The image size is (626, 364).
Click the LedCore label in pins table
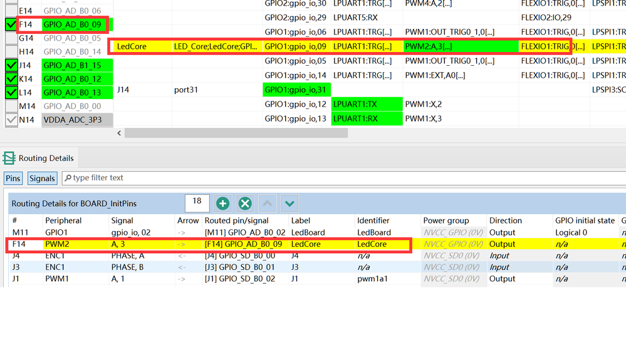coord(132,46)
